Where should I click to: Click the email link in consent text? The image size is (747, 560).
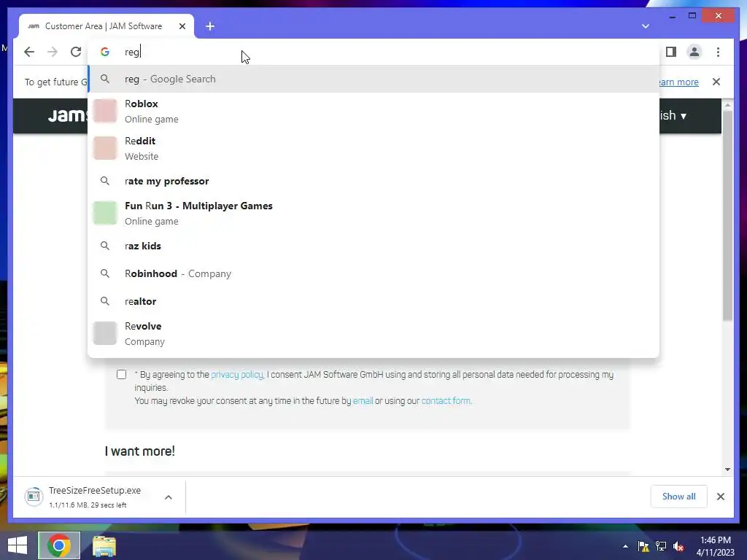pyautogui.click(x=363, y=401)
